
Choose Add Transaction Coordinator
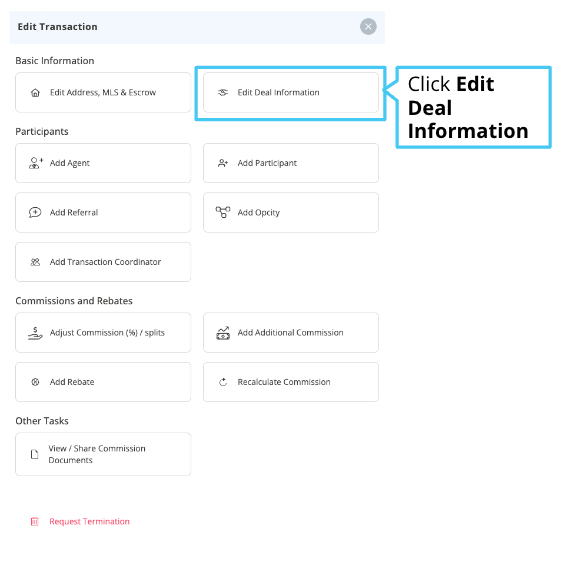coord(103,262)
